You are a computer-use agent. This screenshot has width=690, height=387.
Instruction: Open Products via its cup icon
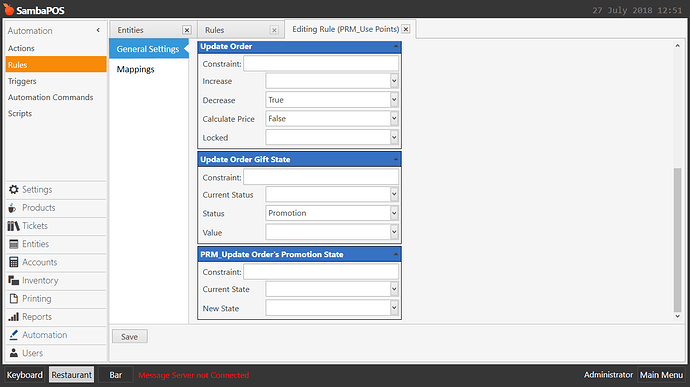pos(13,208)
